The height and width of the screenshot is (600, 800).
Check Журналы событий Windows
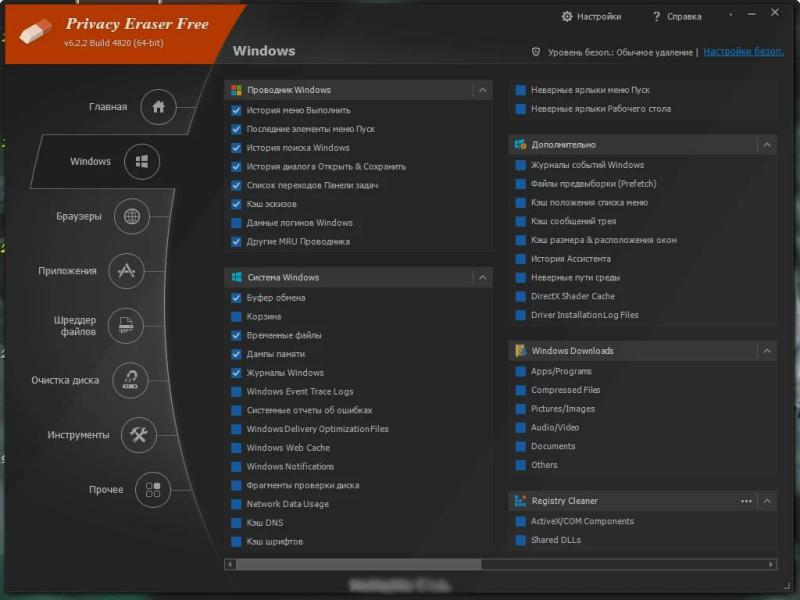520,165
